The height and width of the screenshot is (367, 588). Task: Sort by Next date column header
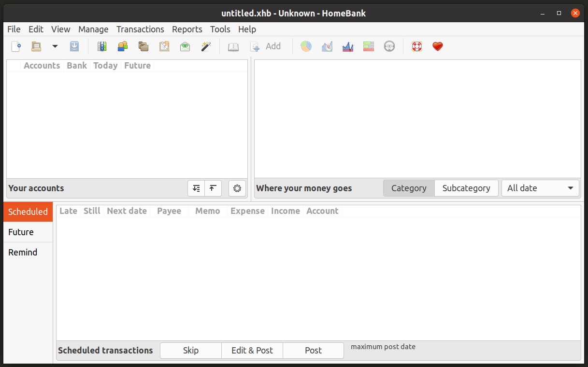(x=127, y=211)
